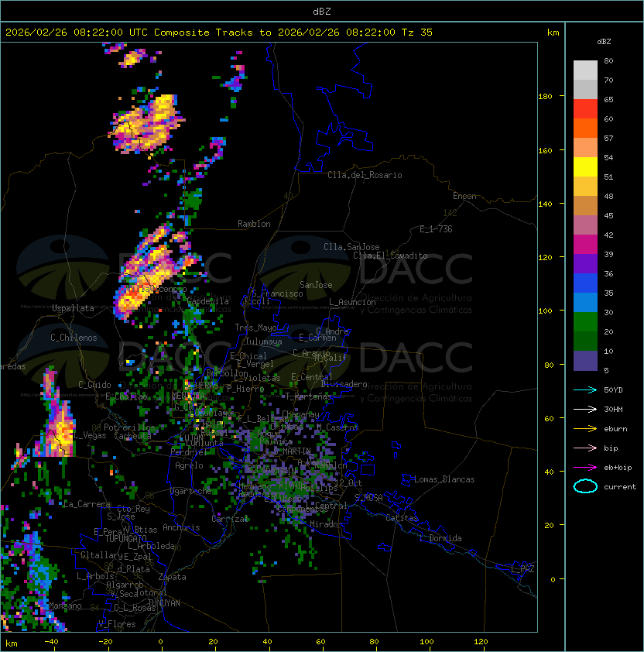The height and width of the screenshot is (652, 644).
Task: Click the '180' tick on vertical km axis
Action: [545, 97]
